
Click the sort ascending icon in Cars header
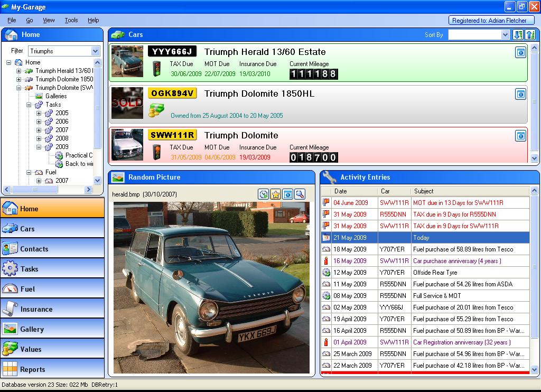coord(530,35)
